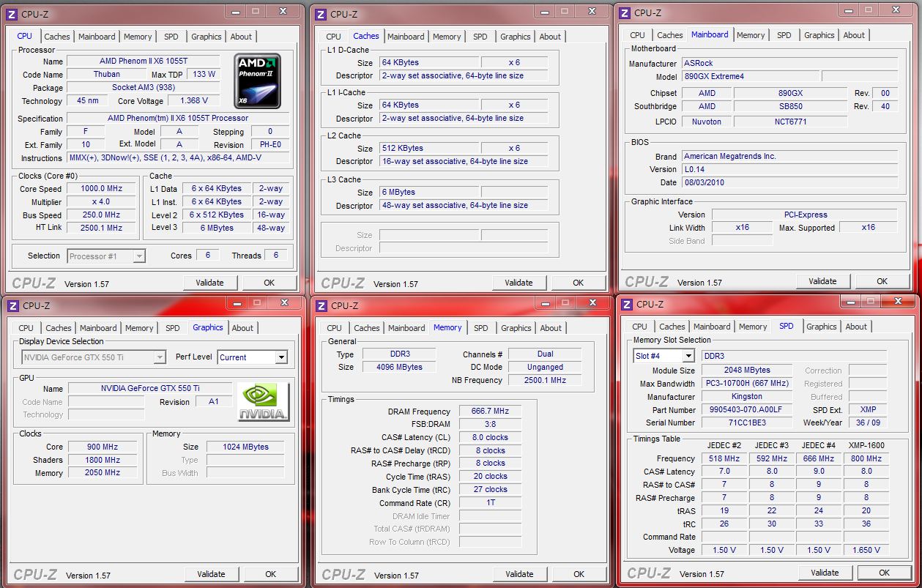The height and width of the screenshot is (588, 922).
Task: Click the CPU-Z title icon of the SPD window
Action: click(x=626, y=304)
